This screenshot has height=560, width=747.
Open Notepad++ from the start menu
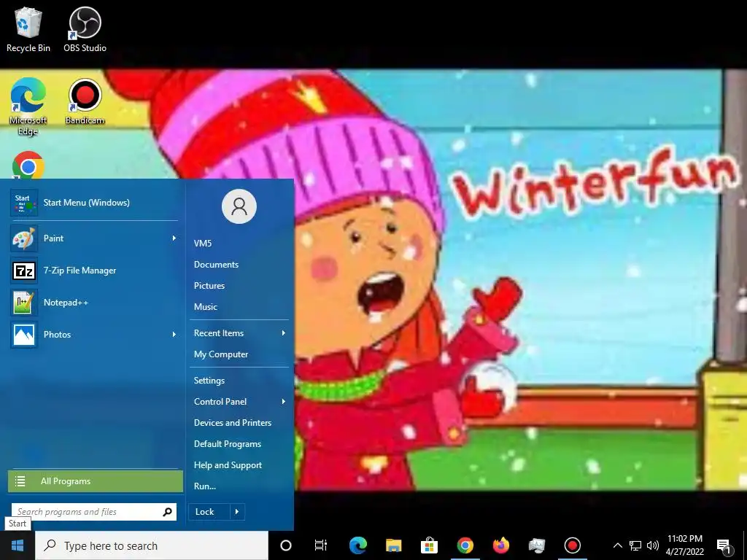point(94,303)
